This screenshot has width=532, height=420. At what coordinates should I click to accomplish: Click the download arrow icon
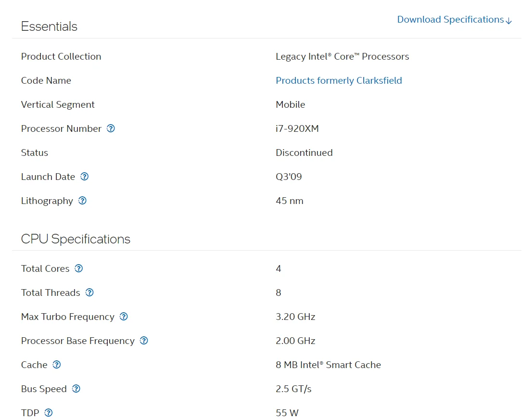click(x=509, y=21)
